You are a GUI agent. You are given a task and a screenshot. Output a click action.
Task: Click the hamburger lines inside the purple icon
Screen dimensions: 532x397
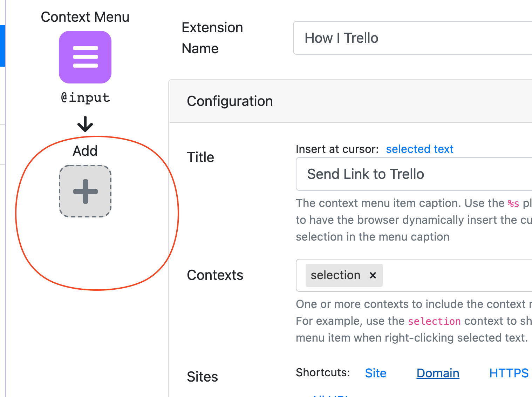pos(85,57)
